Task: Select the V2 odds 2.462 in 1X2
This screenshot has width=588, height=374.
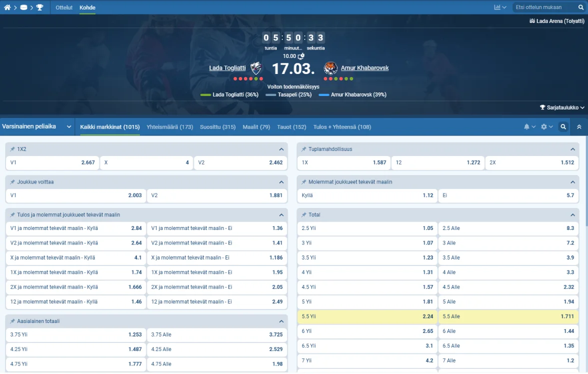Action: pyautogui.click(x=240, y=162)
